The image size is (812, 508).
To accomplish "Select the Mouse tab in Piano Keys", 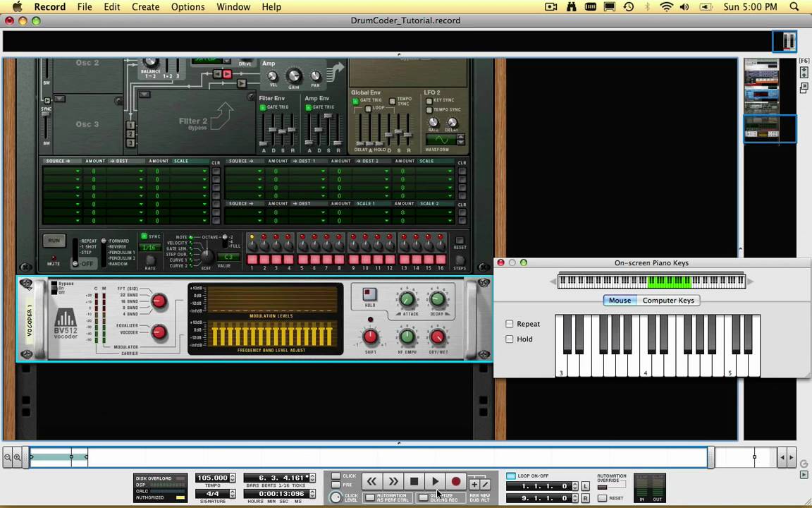I will [620, 300].
